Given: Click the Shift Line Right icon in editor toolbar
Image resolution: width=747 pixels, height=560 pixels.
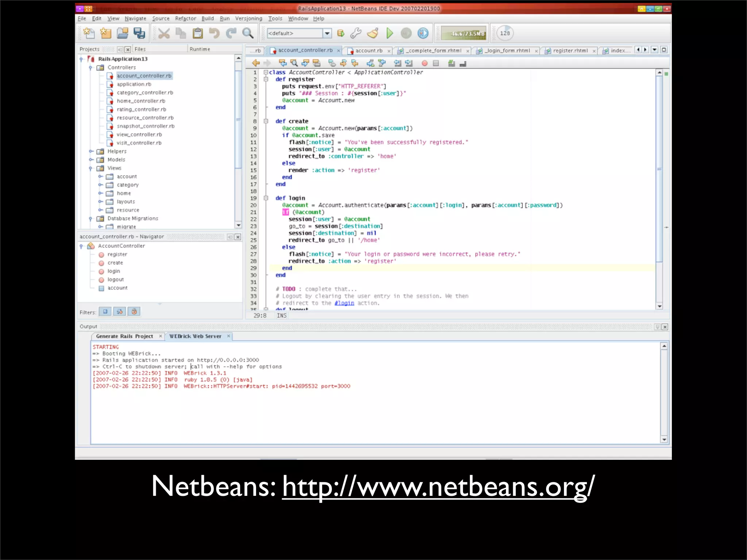Looking at the screenshot, I should tap(409, 63).
